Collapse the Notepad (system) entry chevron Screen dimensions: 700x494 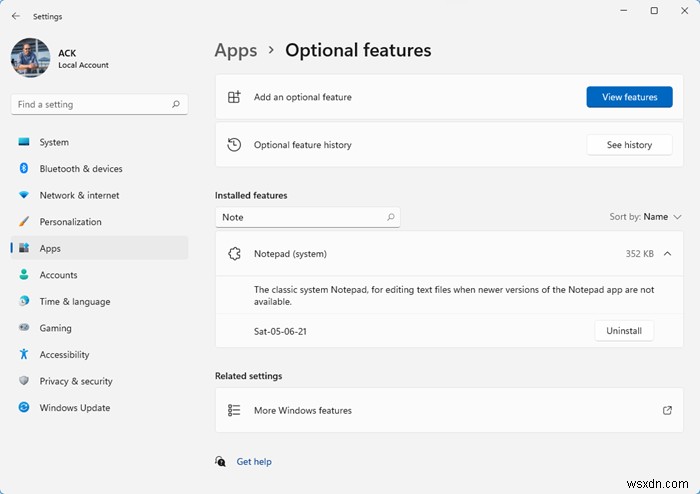[668, 254]
